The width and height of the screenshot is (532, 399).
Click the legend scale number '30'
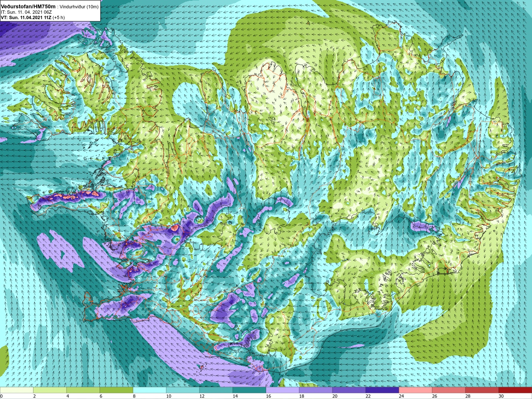502,396
